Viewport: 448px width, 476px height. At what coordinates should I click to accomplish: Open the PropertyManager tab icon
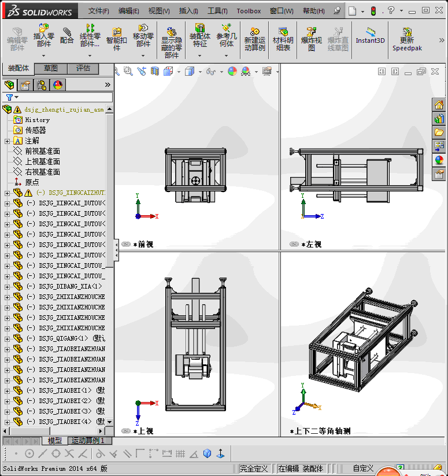click(x=25, y=85)
